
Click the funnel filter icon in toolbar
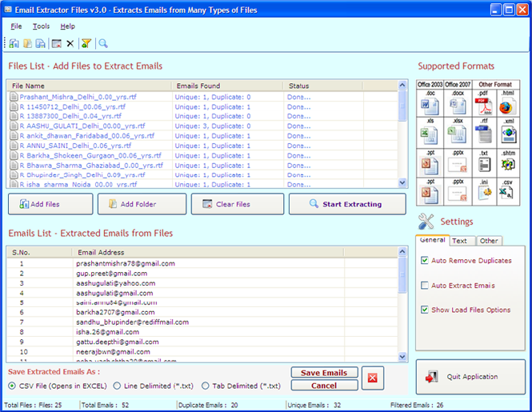point(86,43)
